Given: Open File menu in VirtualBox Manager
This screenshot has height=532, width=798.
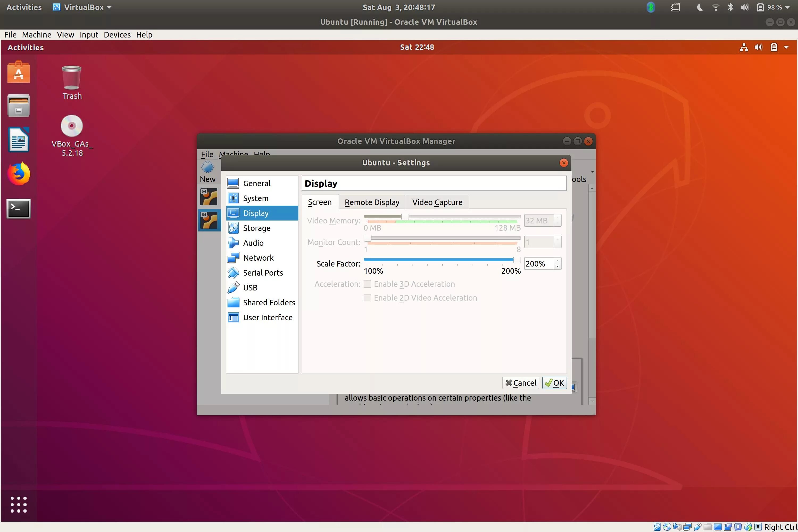Looking at the screenshot, I should [x=207, y=154].
